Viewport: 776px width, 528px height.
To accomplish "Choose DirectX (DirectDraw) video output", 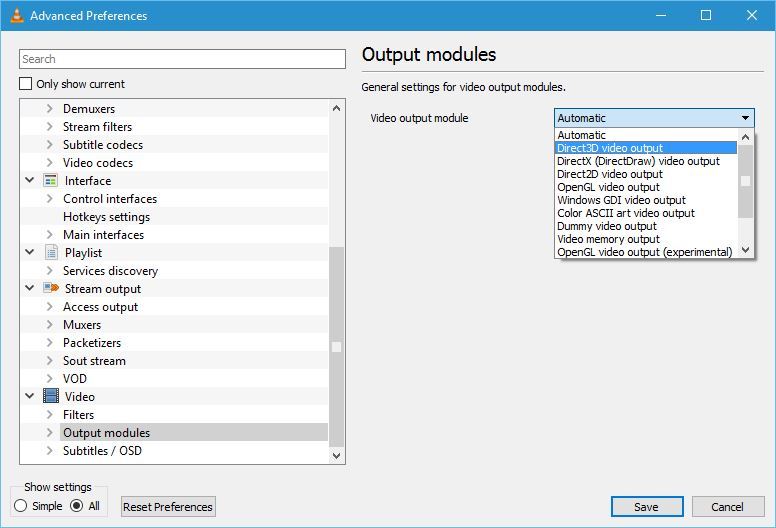I will point(646,161).
